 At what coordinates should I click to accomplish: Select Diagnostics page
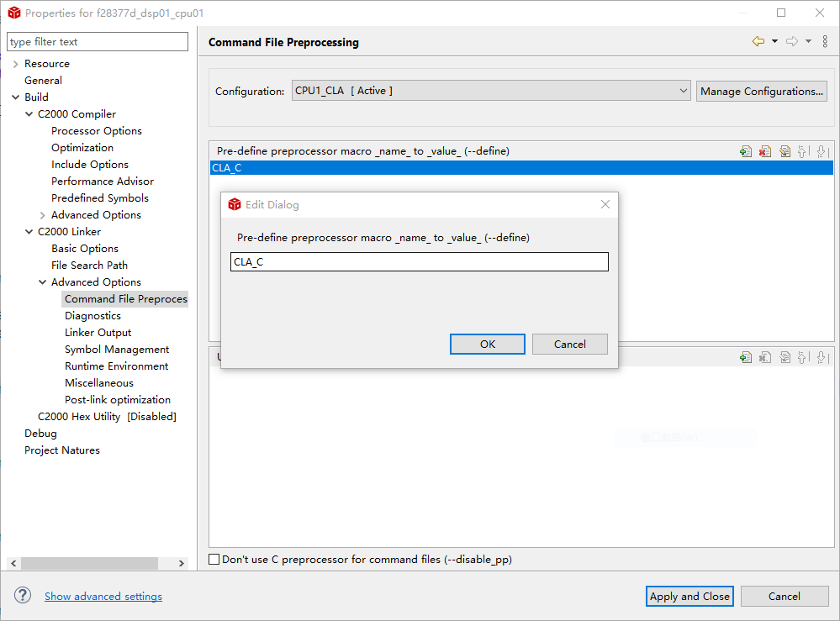92,316
